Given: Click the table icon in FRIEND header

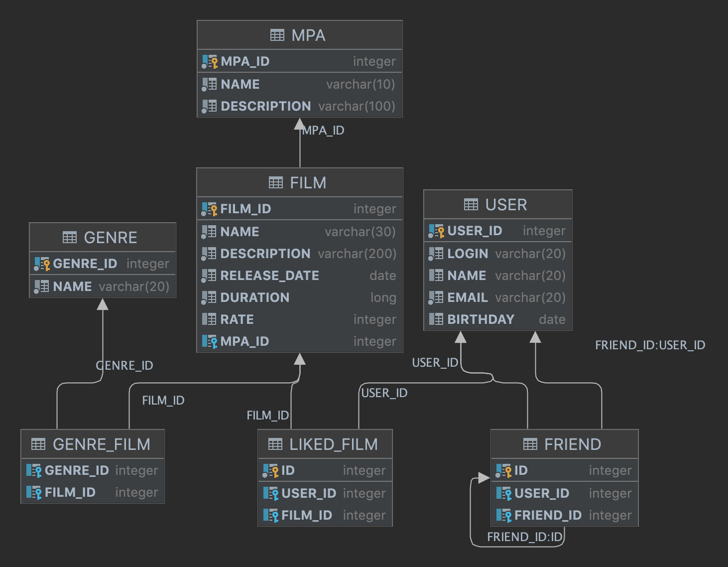Looking at the screenshot, I should click(x=530, y=444).
